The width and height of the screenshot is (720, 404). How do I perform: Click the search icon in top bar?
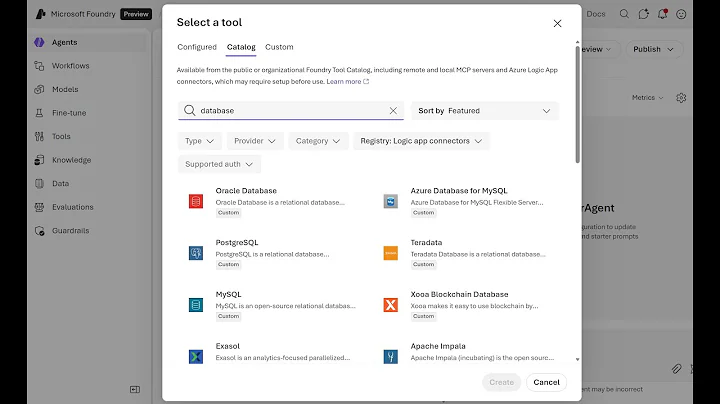click(624, 14)
